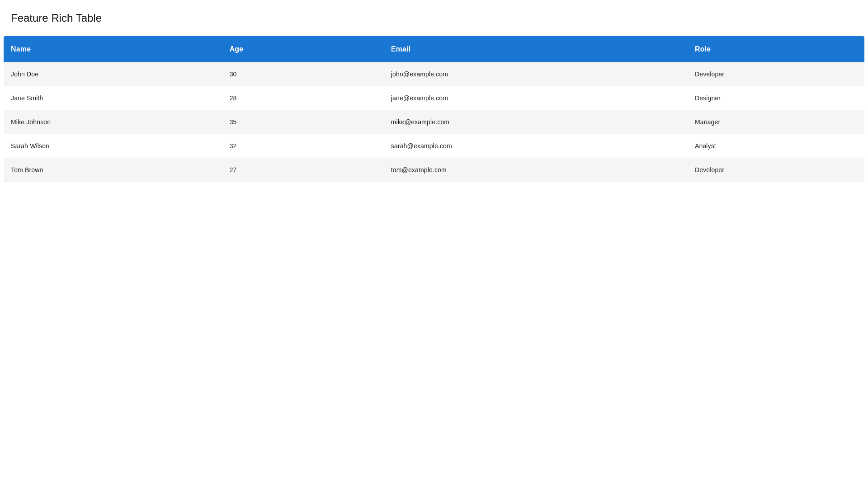
Task: Click the jane@example.com email cell
Action: click(419, 98)
